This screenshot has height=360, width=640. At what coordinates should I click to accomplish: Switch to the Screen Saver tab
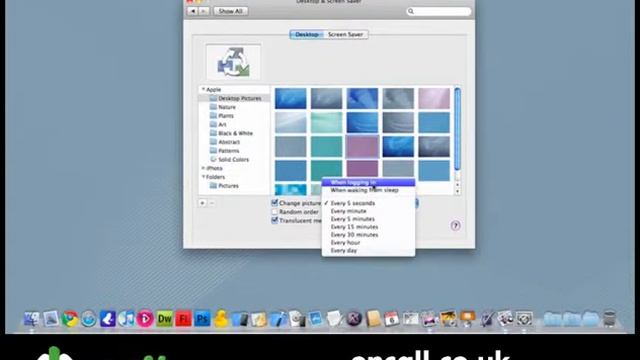point(346,35)
